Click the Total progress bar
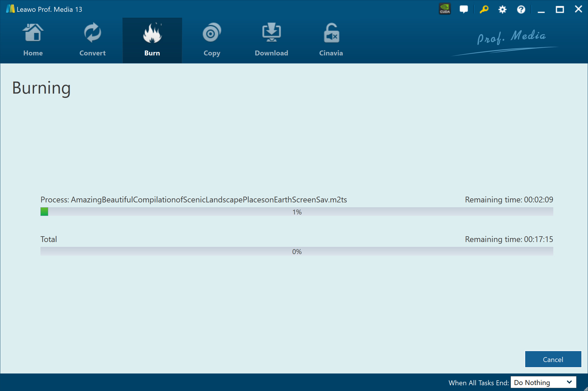 click(297, 251)
